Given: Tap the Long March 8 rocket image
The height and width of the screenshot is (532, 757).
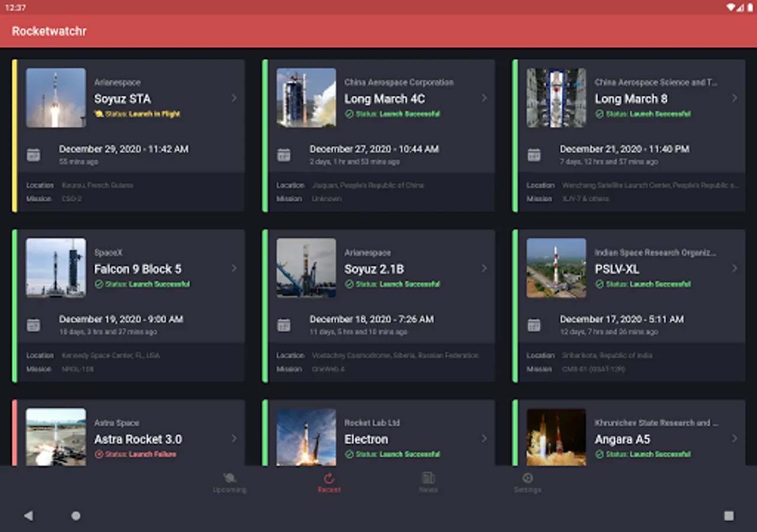Looking at the screenshot, I should click(x=557, y=98).
